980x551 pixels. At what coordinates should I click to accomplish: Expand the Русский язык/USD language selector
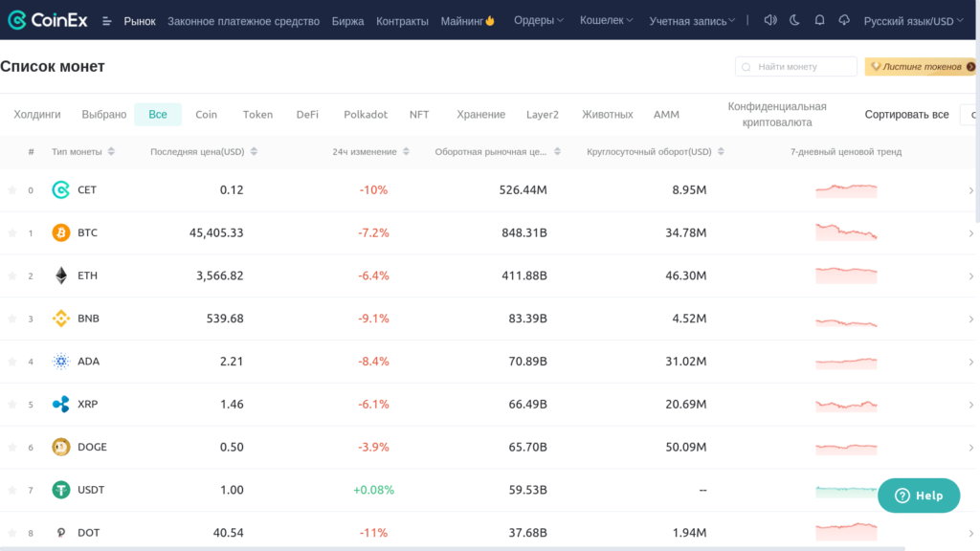[911, 18]
